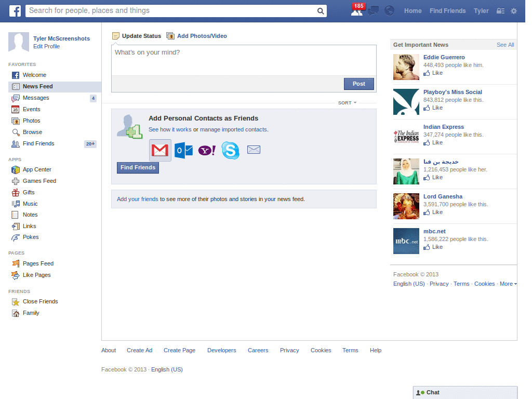The width and height of the screenshot is (532, 399).
Task: Select the Outlook contact import icon
Action: click(x=183, y=150)
